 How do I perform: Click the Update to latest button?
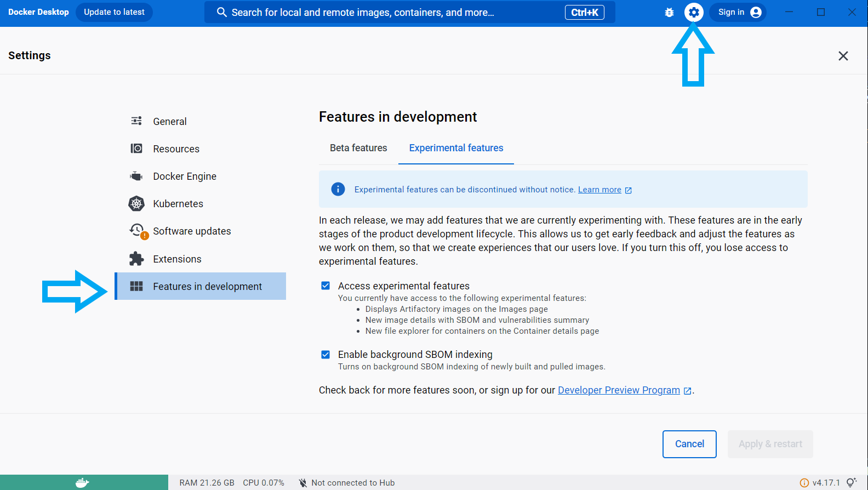coord(114,12)
